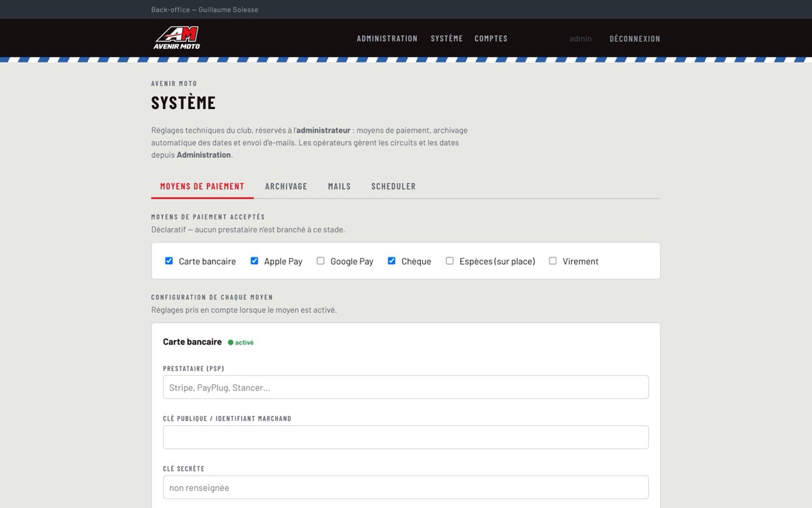Switch to the Scheduler tab
This screenshot has height=508, width=812.
pos(393,186)
